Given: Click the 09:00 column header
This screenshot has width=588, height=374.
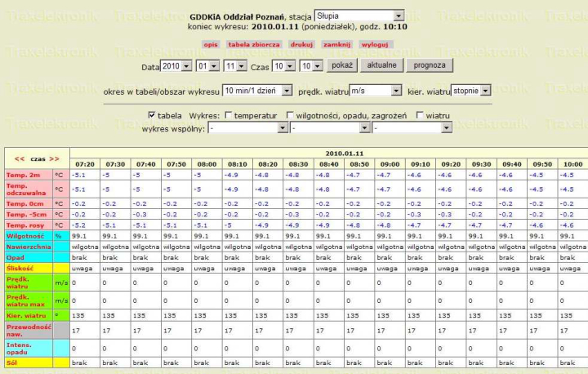Looking at the screenshot, I should 390,164.
